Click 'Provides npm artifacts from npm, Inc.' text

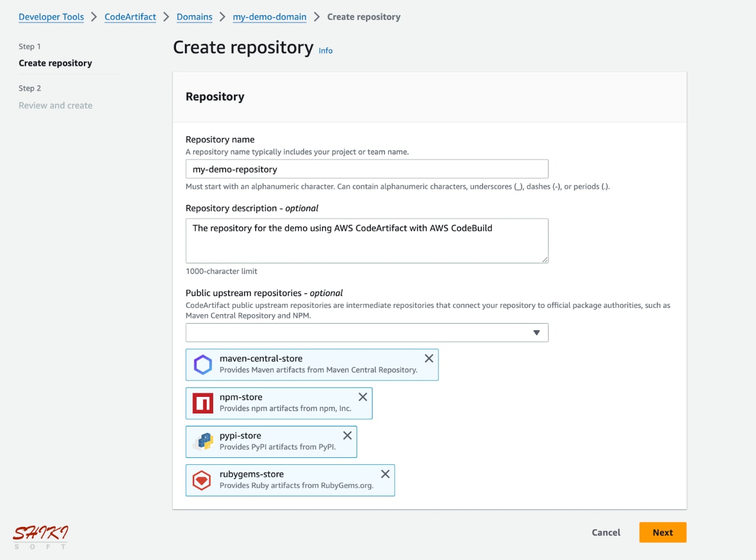click(x=285, y=408)
